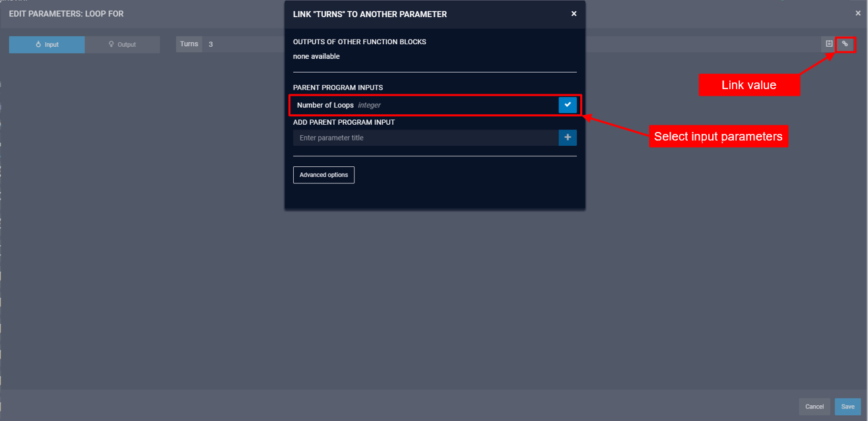Click the Edit Parameters: Loop For title
Screen dimensions: 868x421
click(x=66, y=13)
